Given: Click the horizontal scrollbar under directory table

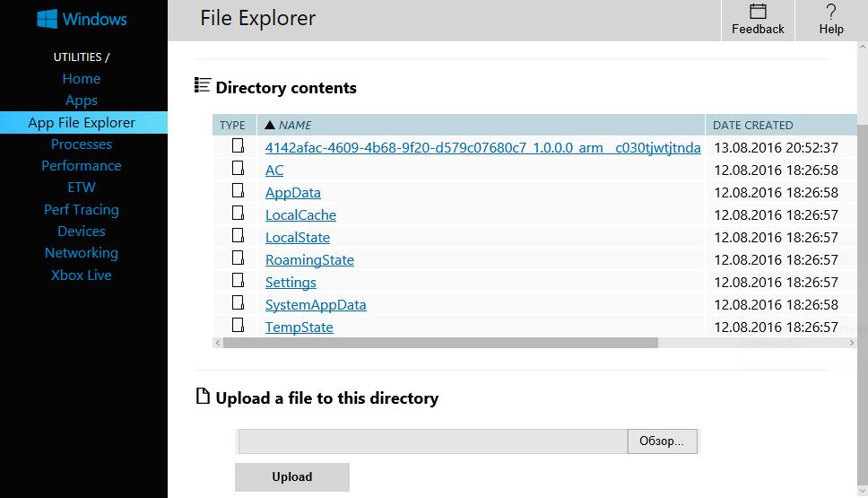Looking at the screenshot, I should tap(439, 343).
